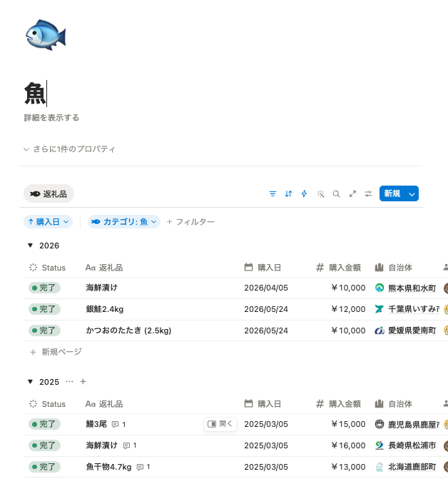The height and width of the screenshot is (479, 448).
Task: Click 2026/05/24 date on 銀鮭2.4kg row
Action: 266,309
